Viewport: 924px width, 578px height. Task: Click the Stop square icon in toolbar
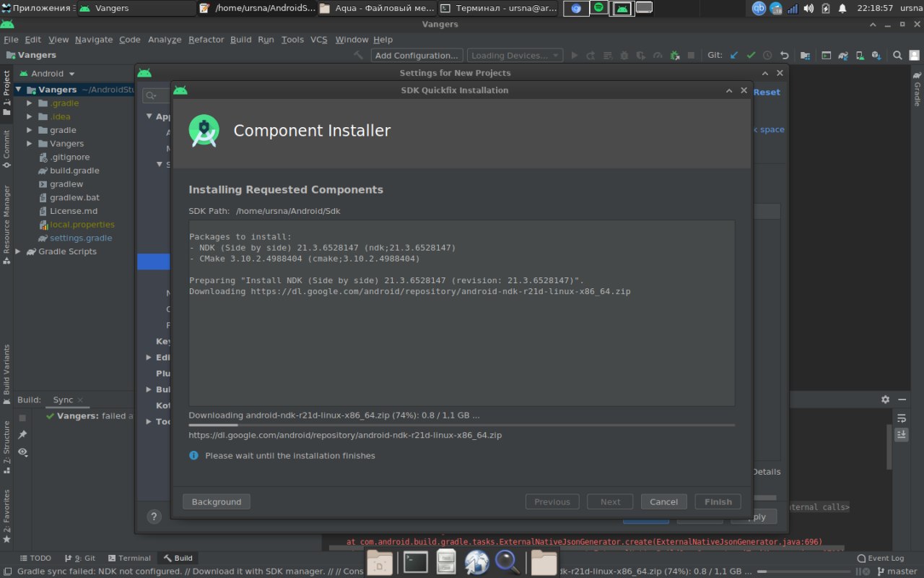(x=692, y=55)
